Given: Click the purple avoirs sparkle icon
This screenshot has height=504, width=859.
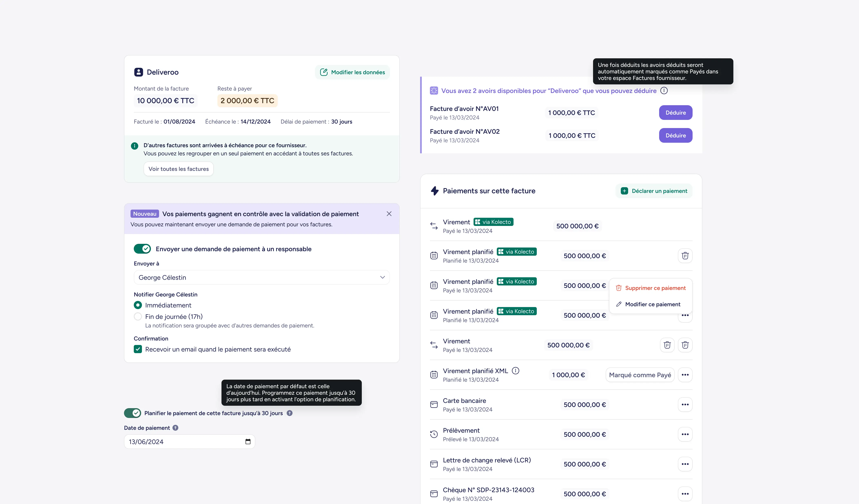Looking at the screenshot, I should click(x=434, y=91).
